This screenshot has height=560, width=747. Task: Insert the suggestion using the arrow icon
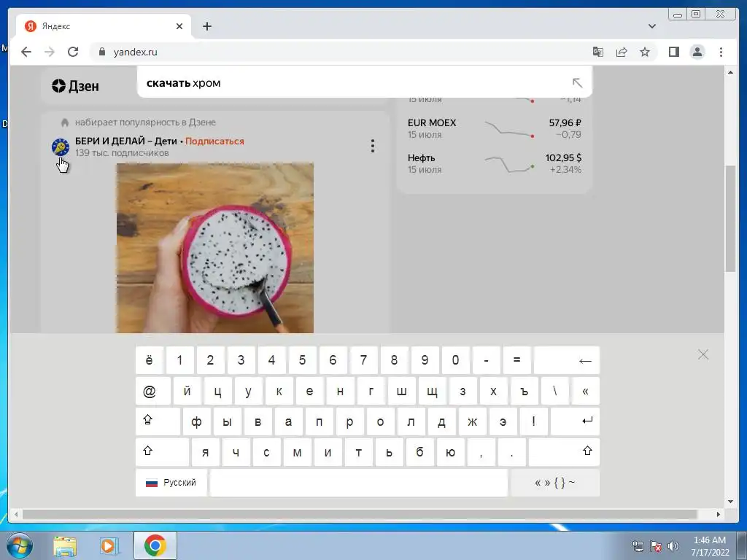tap(578, 83)
